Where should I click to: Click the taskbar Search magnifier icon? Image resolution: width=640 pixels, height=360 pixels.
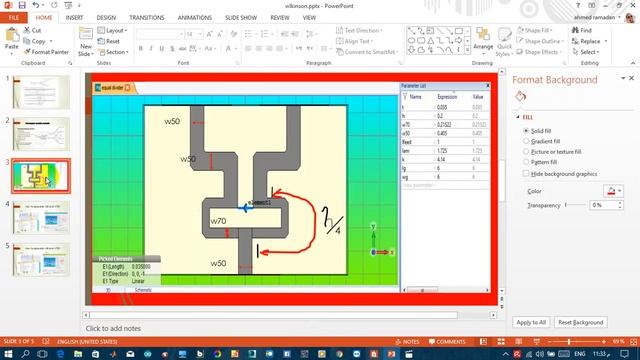point(25,354)
